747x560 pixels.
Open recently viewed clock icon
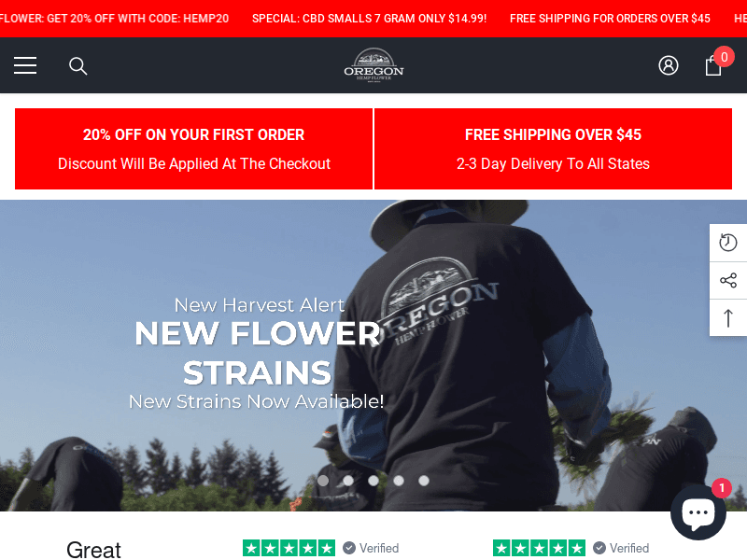(728, 243)
